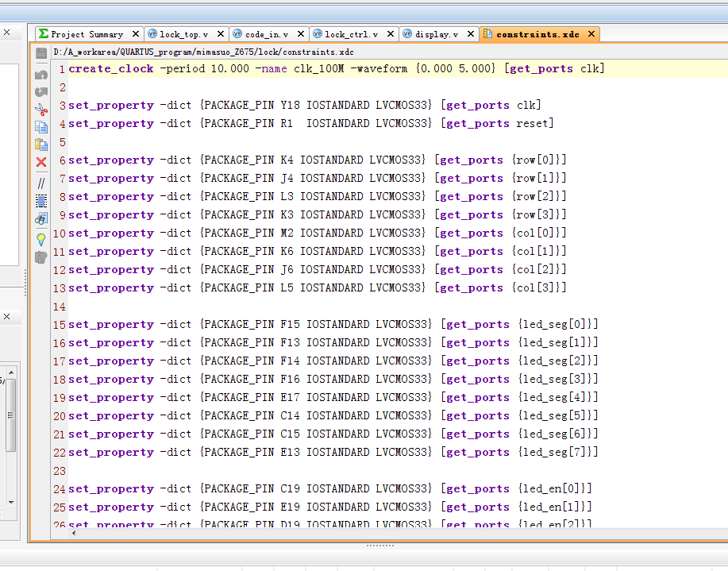728x571 pixels.
Task: Close the display.v tab
Action: pos(470,34)
